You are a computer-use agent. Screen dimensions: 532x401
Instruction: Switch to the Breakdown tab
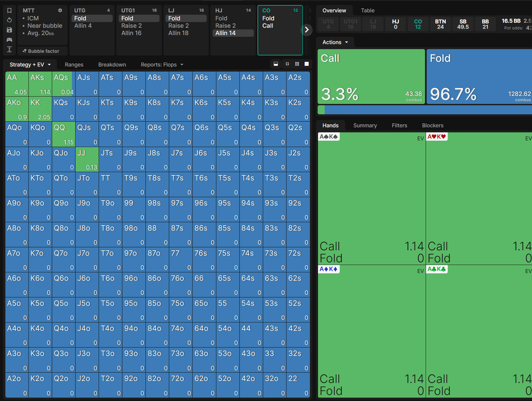[112, 65]
